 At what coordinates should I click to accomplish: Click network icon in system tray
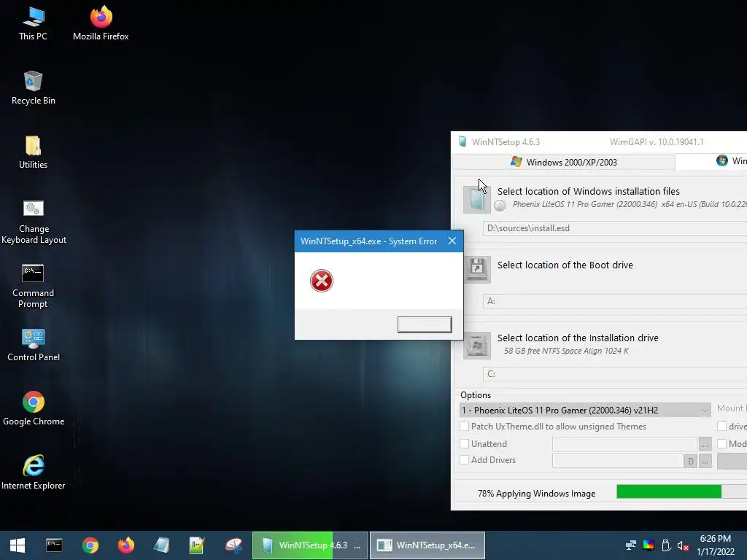click(x=631, y=545)
